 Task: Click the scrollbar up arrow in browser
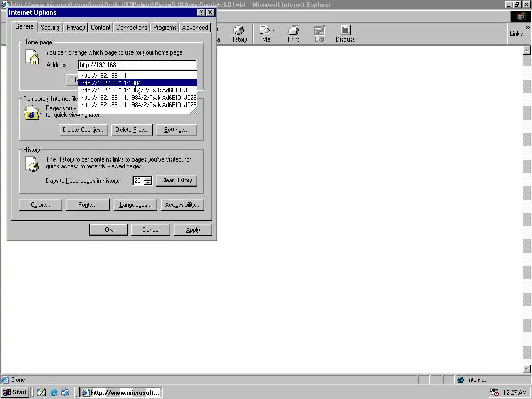click(x=527, y=50)
